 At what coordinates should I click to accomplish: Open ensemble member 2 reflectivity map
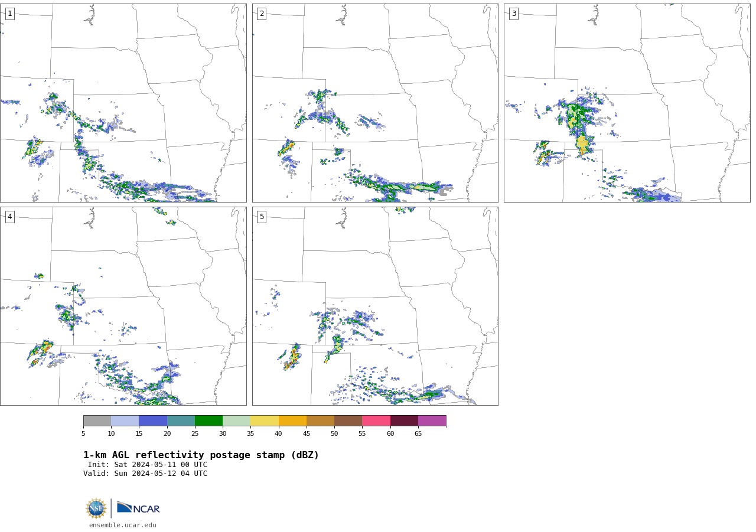375,103
